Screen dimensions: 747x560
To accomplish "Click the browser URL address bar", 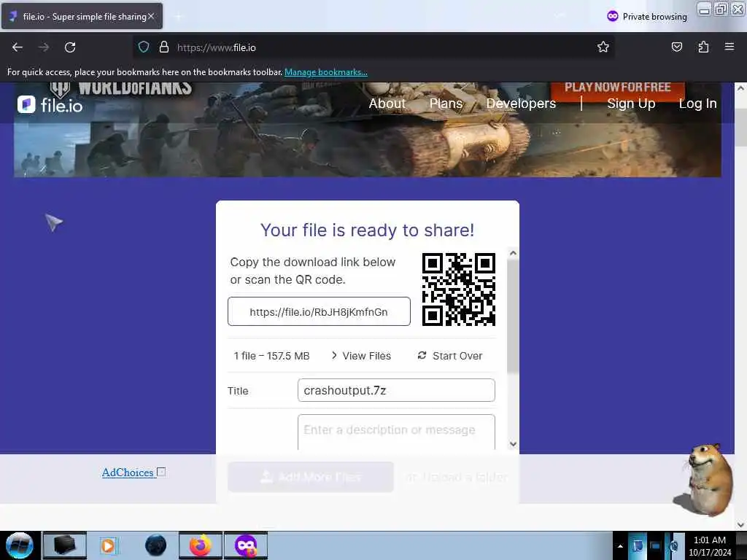I will pos(374,47).
